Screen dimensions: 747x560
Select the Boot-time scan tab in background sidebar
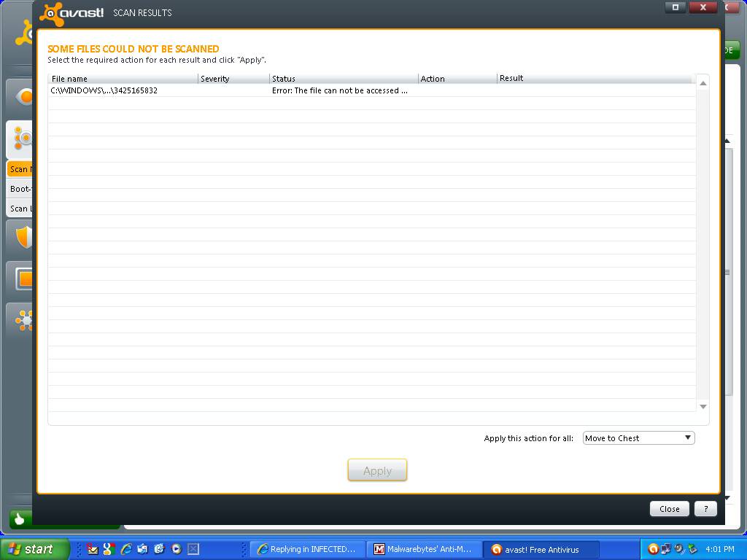point(20,189)
